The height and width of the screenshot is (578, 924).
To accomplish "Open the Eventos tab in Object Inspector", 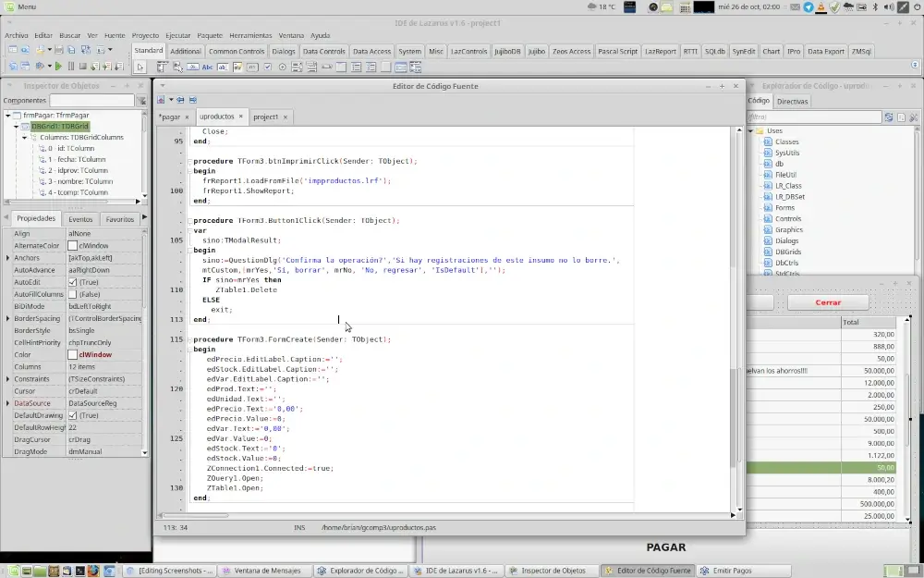I will click(x=80, y=219).
